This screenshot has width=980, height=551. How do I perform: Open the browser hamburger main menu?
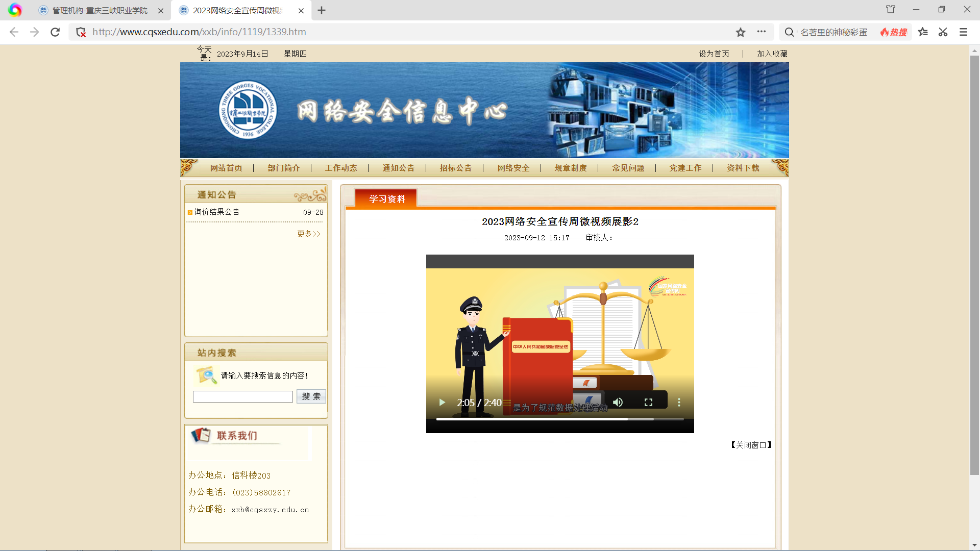coord(963,32)
